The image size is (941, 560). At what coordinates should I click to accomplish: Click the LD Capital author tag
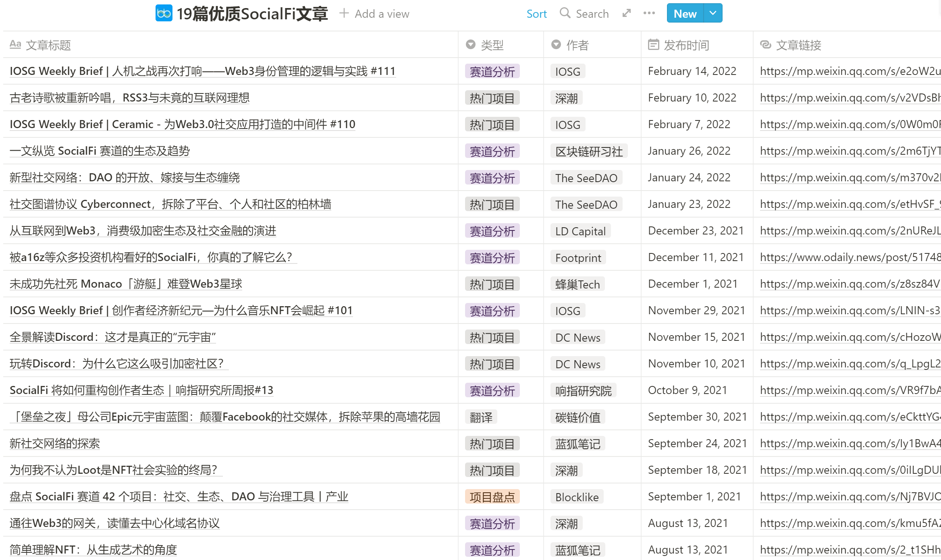pyautogui.click(x=580, y=231)
